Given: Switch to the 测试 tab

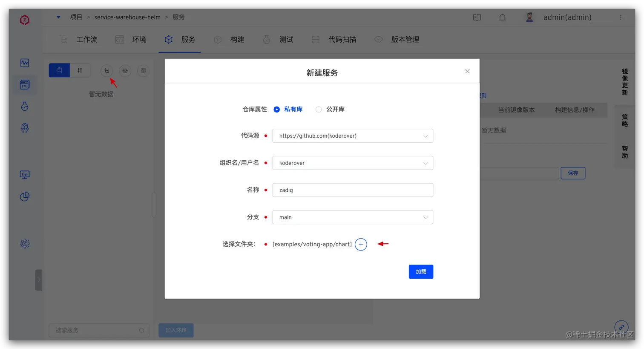Looking at the screenshot, I should click(x=278, y=40).
